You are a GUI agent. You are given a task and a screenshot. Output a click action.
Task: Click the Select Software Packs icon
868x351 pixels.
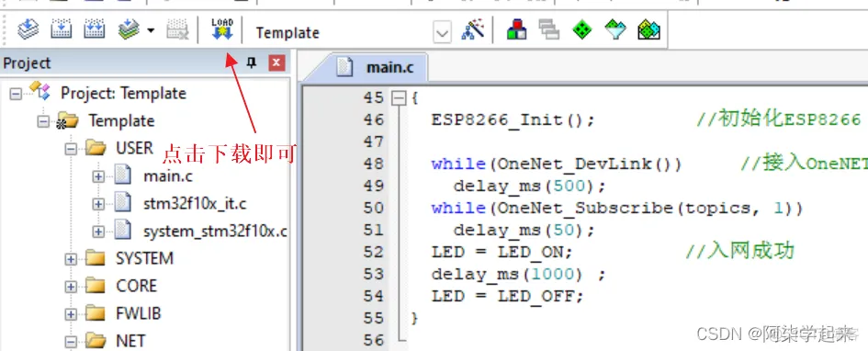pos(615,29)
